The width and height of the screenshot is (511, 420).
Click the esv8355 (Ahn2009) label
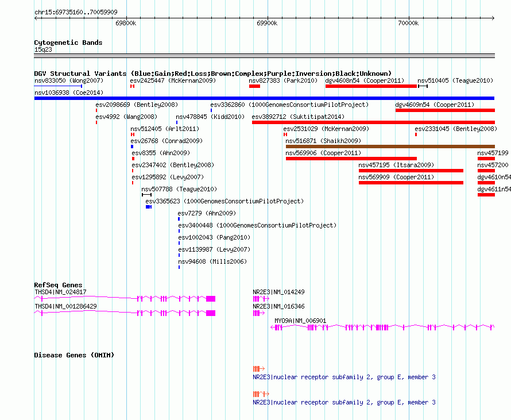(161, 153)
